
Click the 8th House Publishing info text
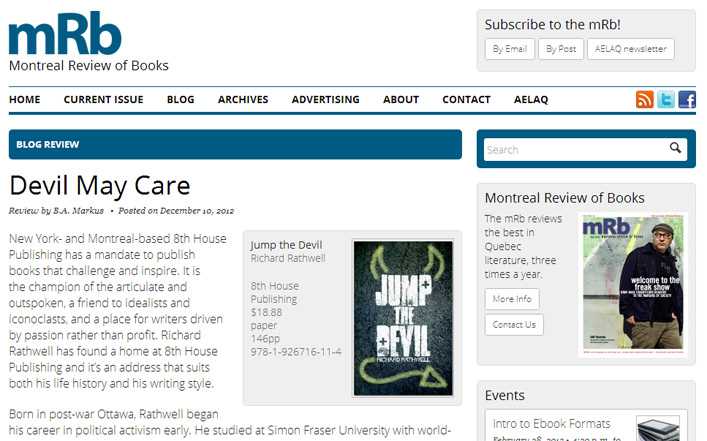point(275,293)
